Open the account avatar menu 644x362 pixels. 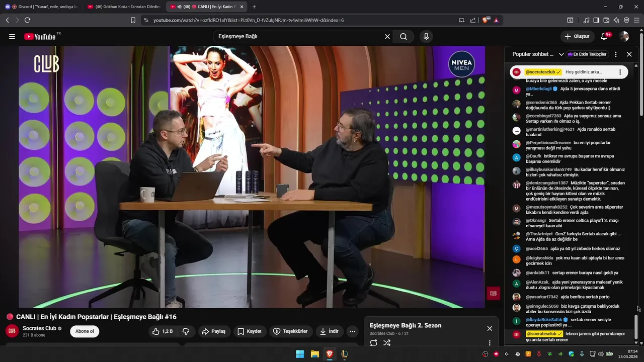pyautogui.click(x=624, y=37)
